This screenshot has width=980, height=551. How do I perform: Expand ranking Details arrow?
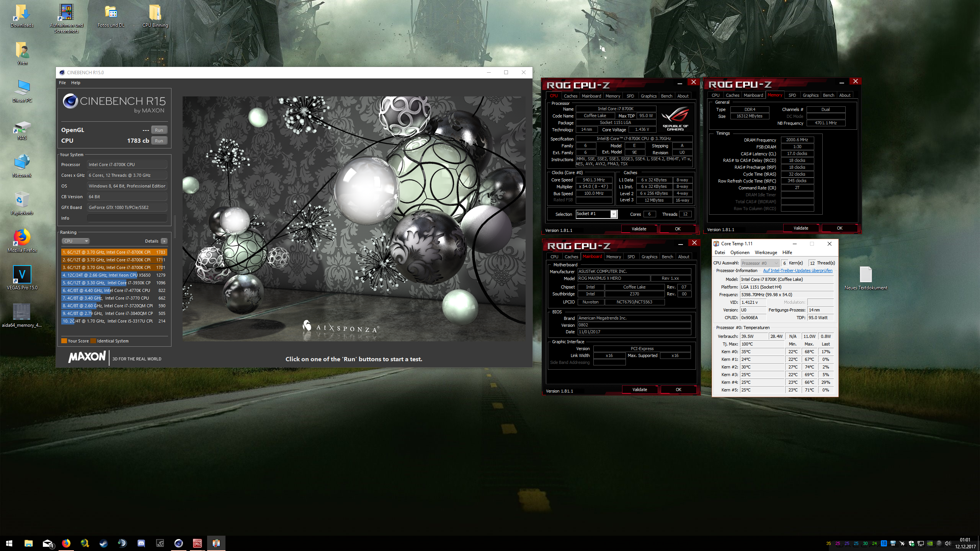(164, 241)
